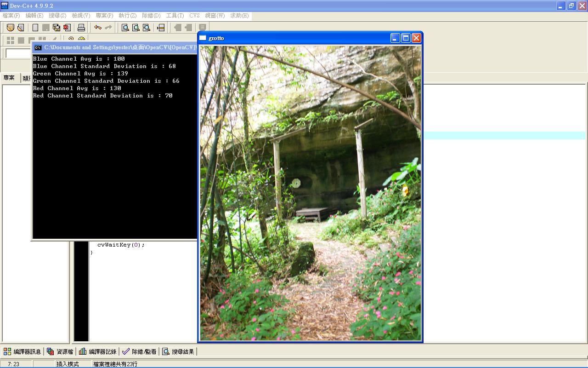The height and width of the screenshot is (368, 588).
Task: Click the Close file icon with red X
Action: (67, 28)
